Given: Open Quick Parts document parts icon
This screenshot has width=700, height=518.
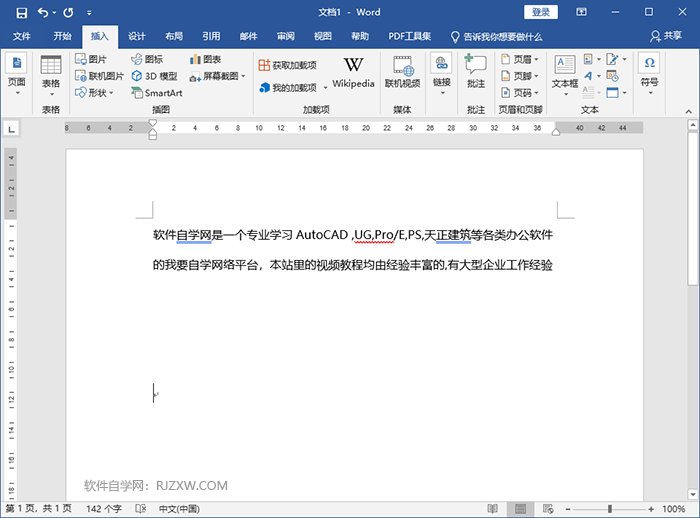Looking at the screenshot, I should pyautogui.click(x=592, y=59).
